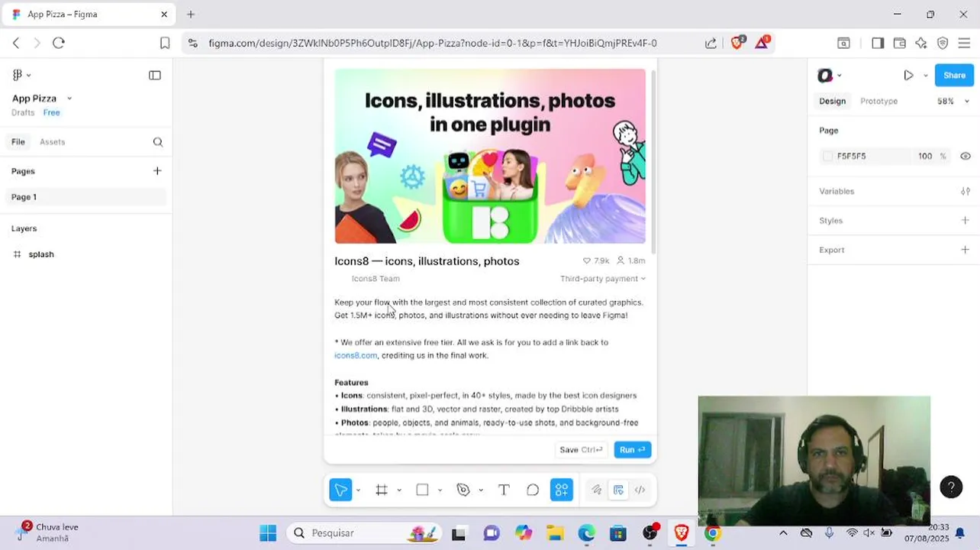Click the Icons8 plugin banner image
The width and height of the screenshot is (980, 550).
coord(490,156)
